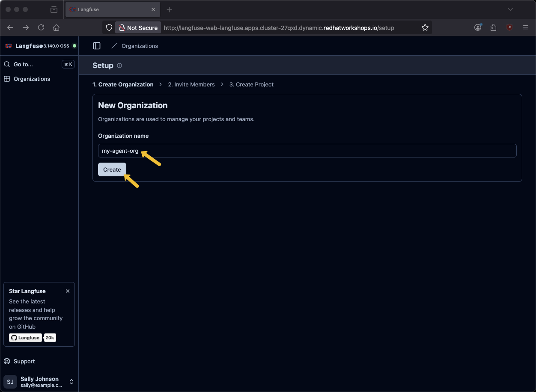Open Langfuse GitHub link button
Image resolution: width=536 pixels, height=392 pixels.
point(25,338)
